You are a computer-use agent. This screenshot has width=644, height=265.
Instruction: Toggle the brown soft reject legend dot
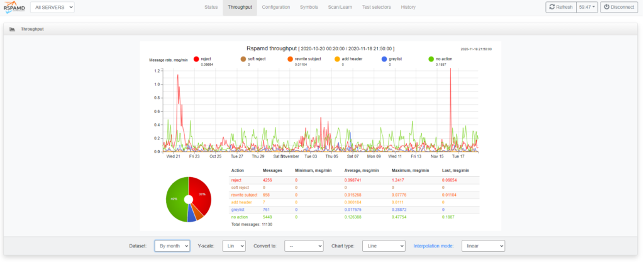pos(243,59)
